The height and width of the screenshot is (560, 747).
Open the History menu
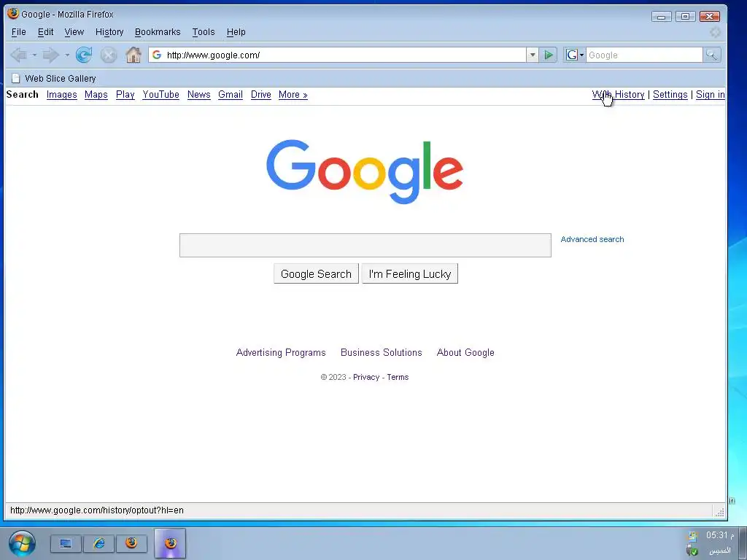pos(109,32)
